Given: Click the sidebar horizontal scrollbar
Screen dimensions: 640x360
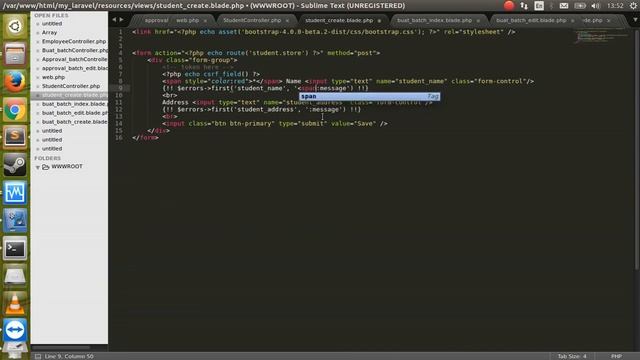Looking at the screenshot, I should coord(61,348).
